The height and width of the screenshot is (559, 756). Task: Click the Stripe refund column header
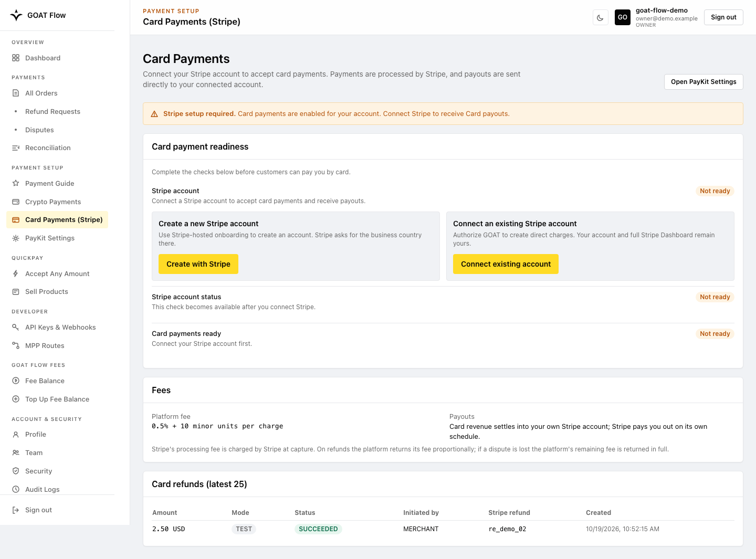[x=509, y=513]
